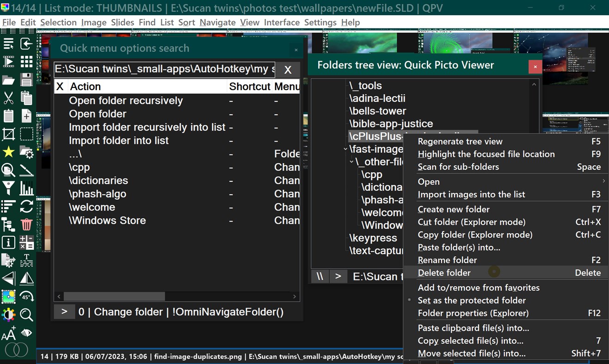Switch to thumbnails grid view icon
609x364 pixels.
27,61
